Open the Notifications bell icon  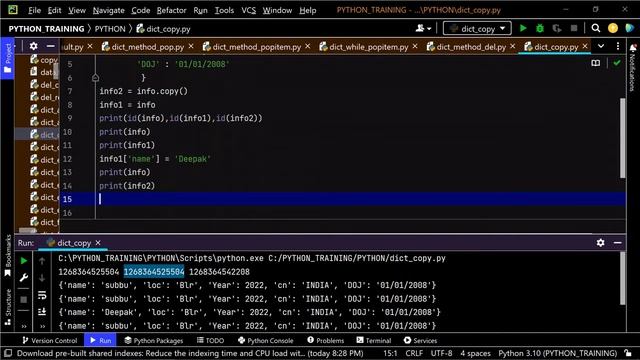click(x=633, y=48)
